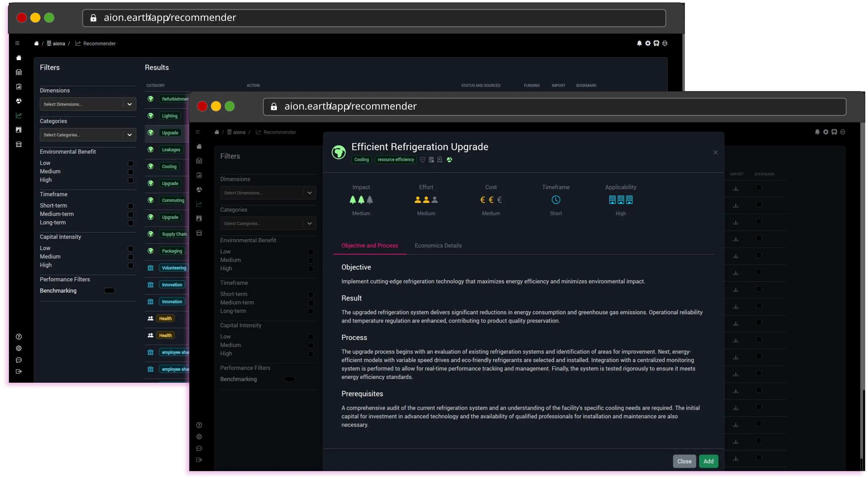
Task: Toggle the Benchmarking performance filter
Action: tap(289, 379)
